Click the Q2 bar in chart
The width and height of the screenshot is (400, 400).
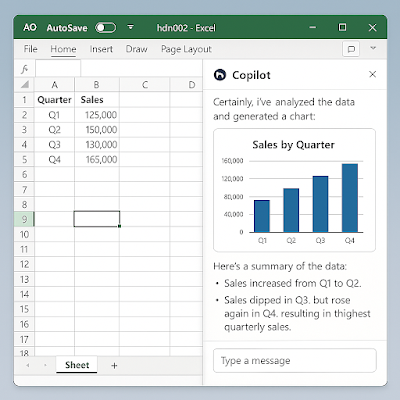pos(291,210)
